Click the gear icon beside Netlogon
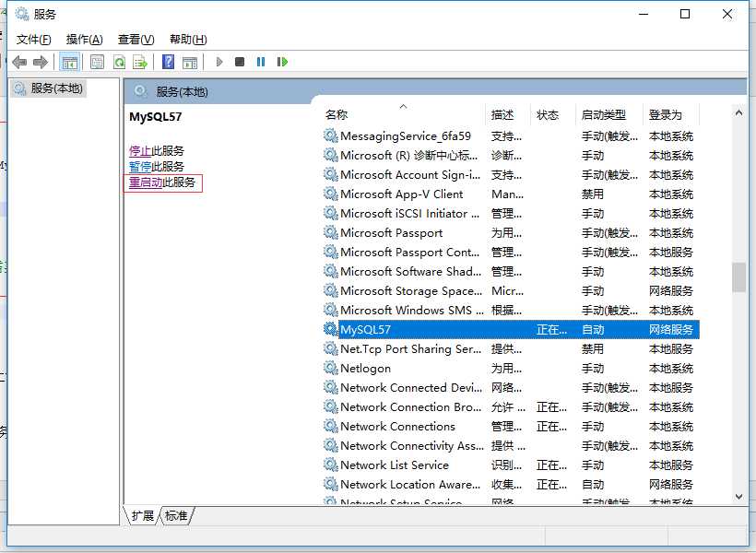Image resolution: width=756 pixels, height=553 pixels. [x=330, y=368]
